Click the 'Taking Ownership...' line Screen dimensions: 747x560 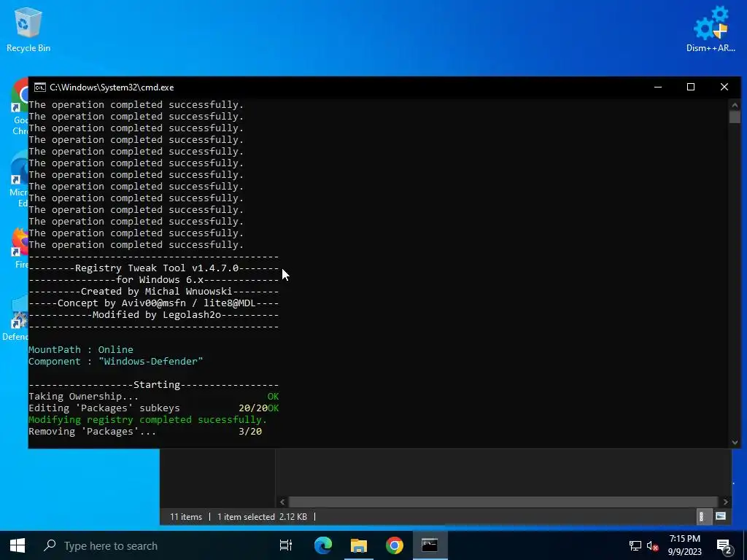(153, 396)
